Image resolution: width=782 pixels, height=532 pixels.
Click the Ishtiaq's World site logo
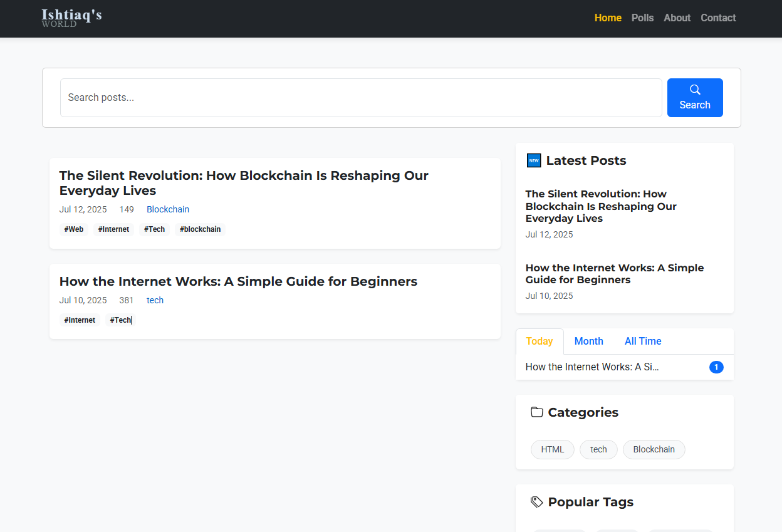click(x=71, y=18)
